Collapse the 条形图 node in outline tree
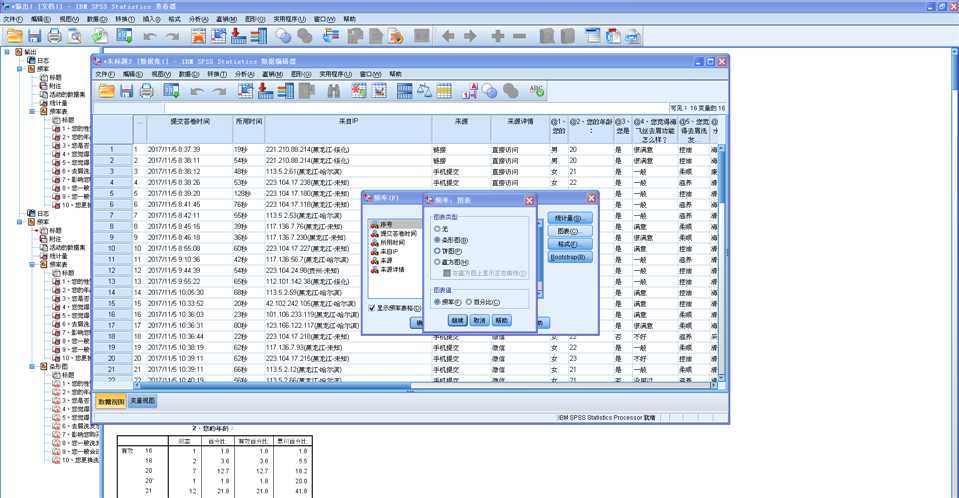This screenshot has width=959, height=498. pyautogui.click(x=32, y=366)
